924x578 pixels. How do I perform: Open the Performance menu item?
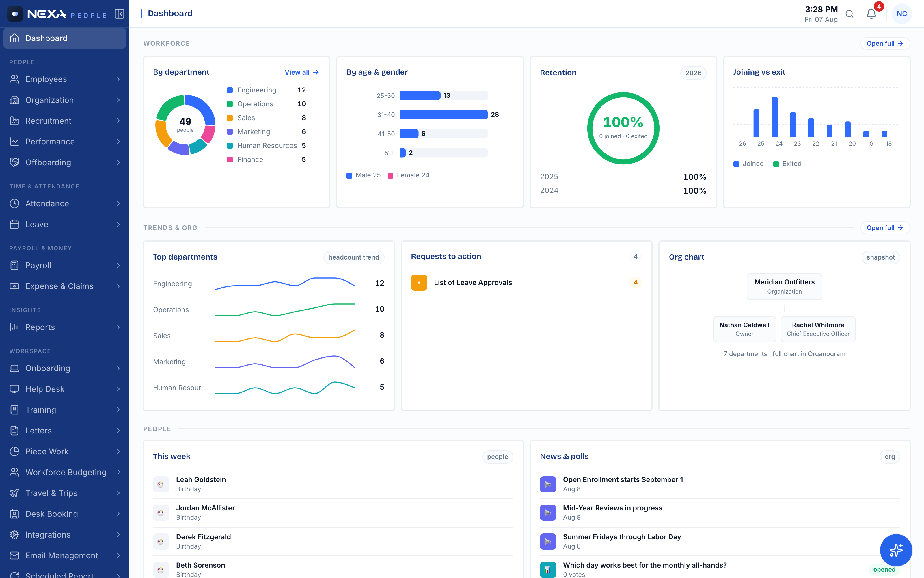point(64,142)
